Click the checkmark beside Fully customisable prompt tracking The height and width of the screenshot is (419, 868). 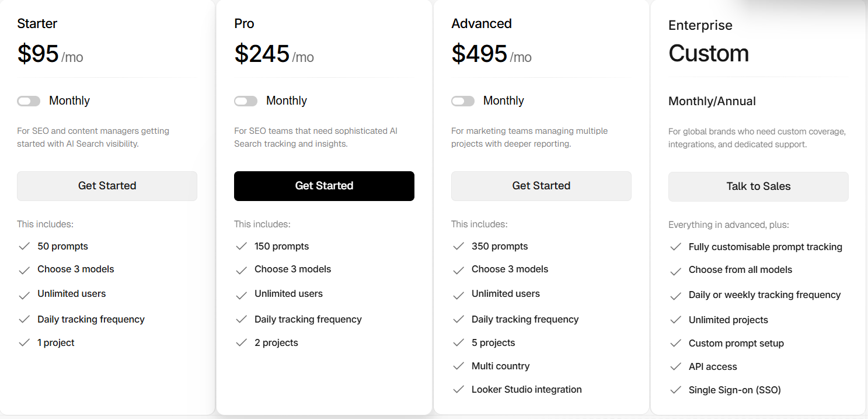coord(676,247)
